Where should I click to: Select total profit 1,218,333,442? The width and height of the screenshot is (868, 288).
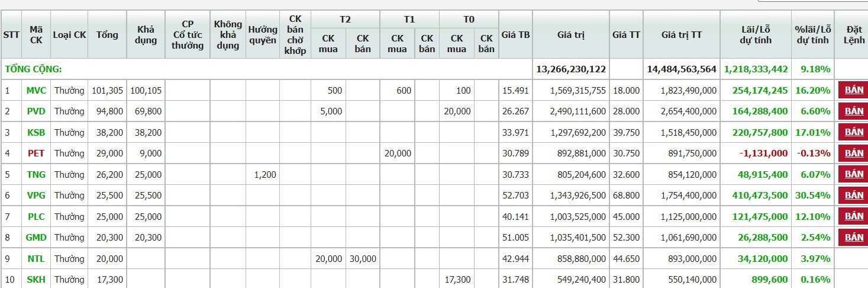(x=756, y=69)
